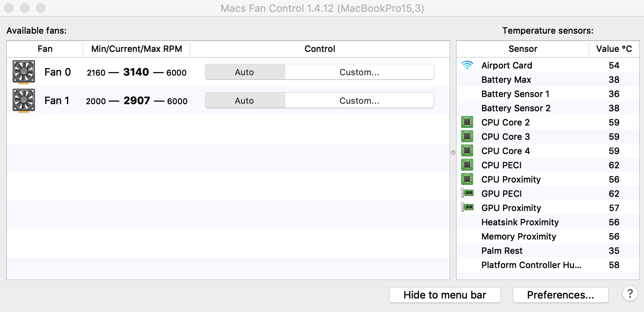Click the Fan column header
Image resolution: width=644 pixels, height=312 pixels.
(x=45, y=49)
